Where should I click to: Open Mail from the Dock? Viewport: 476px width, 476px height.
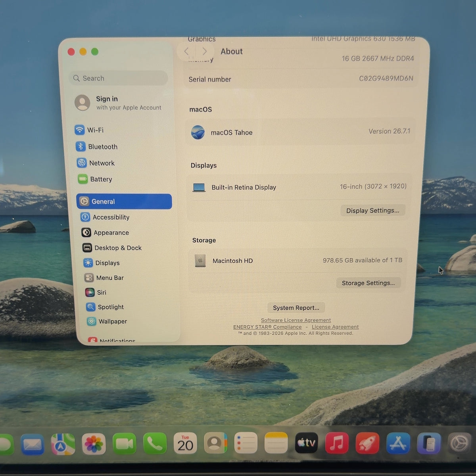[x=33, y=443]
